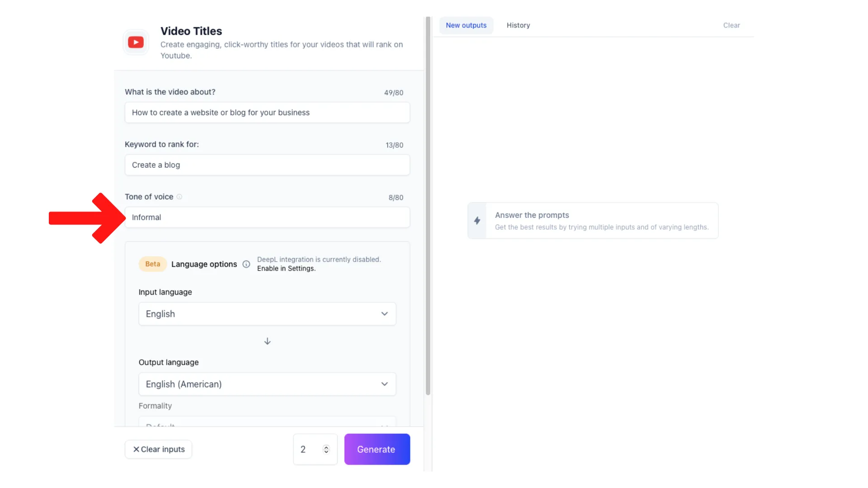Click the Clear link in outputs panel
This screenshot has height=488, width=868.
point(731,25)
